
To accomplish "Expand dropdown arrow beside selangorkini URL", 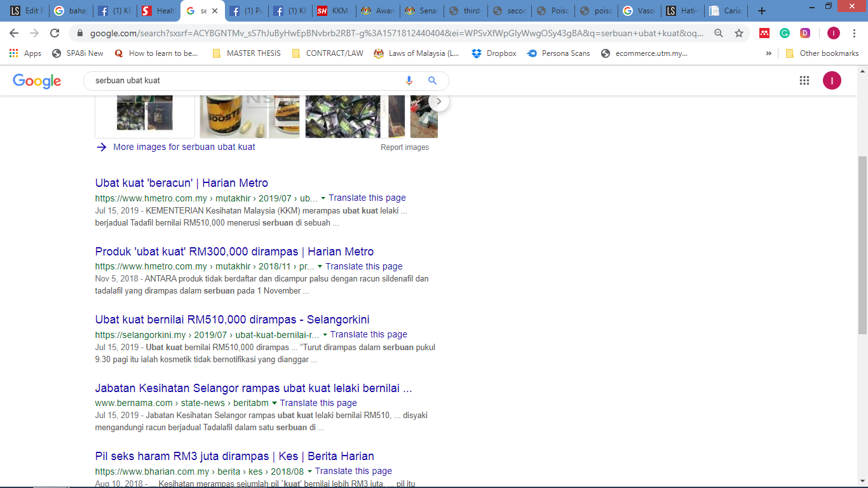I will [325, 335].
